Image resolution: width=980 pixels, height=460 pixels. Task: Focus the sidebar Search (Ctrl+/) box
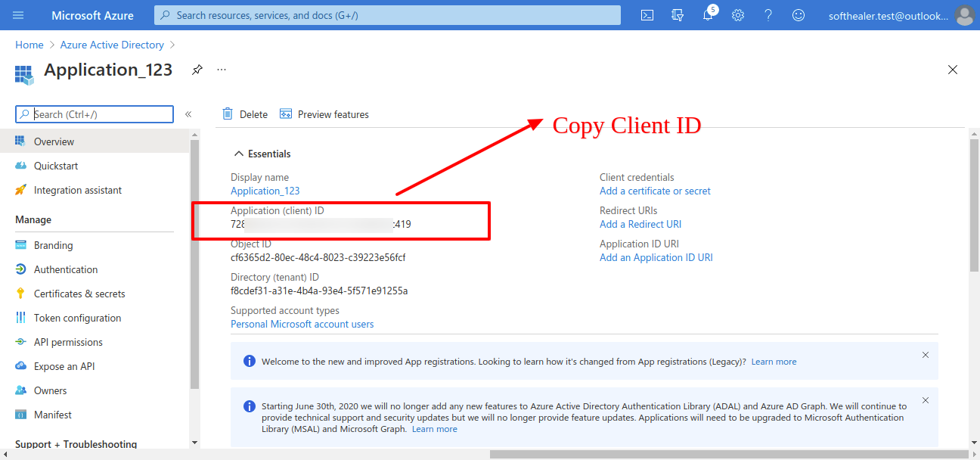point(95,114)
